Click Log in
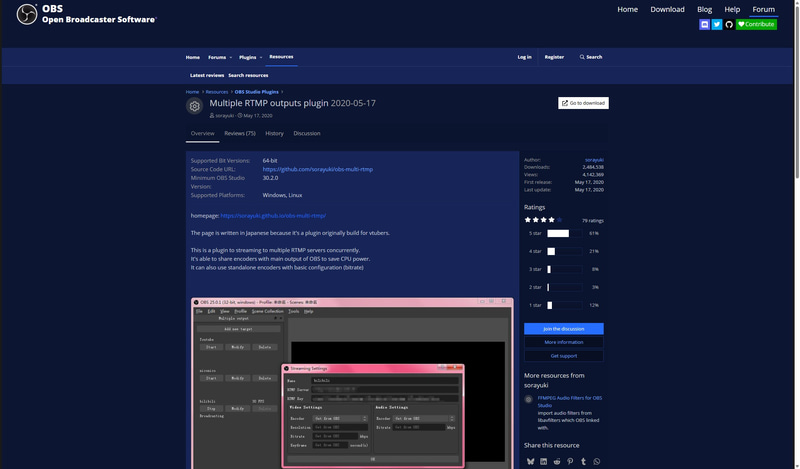 tap(524, 57)
